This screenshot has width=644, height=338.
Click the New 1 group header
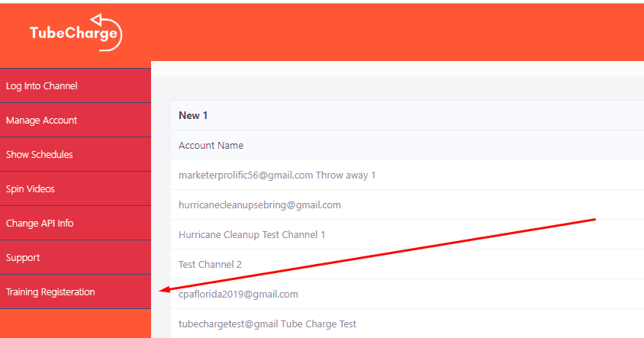click(x=194, y=116)
